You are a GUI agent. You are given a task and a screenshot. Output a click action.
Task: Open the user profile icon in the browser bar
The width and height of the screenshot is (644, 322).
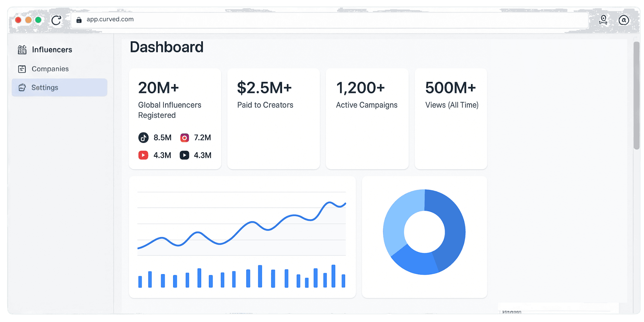(x=603, y=20)
